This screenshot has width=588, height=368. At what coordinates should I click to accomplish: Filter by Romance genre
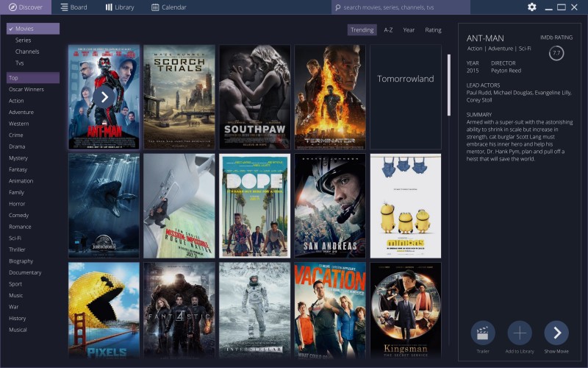[20, 227]
